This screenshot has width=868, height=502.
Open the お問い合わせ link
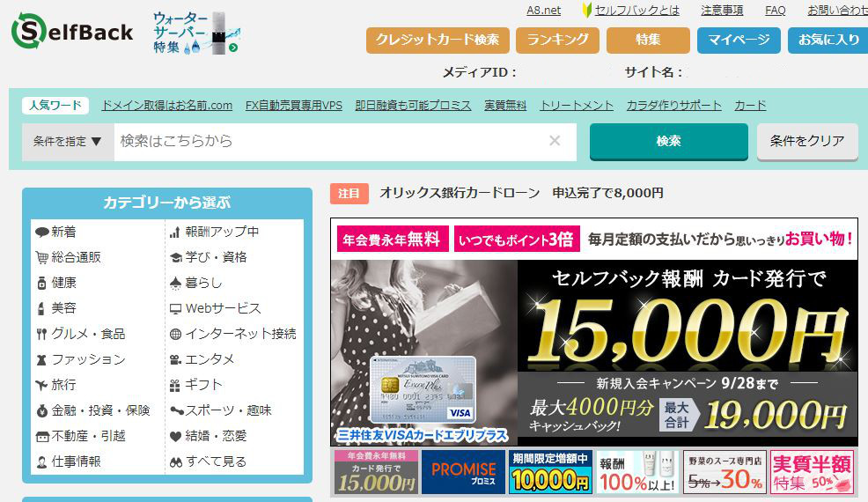tap(837, 11)
